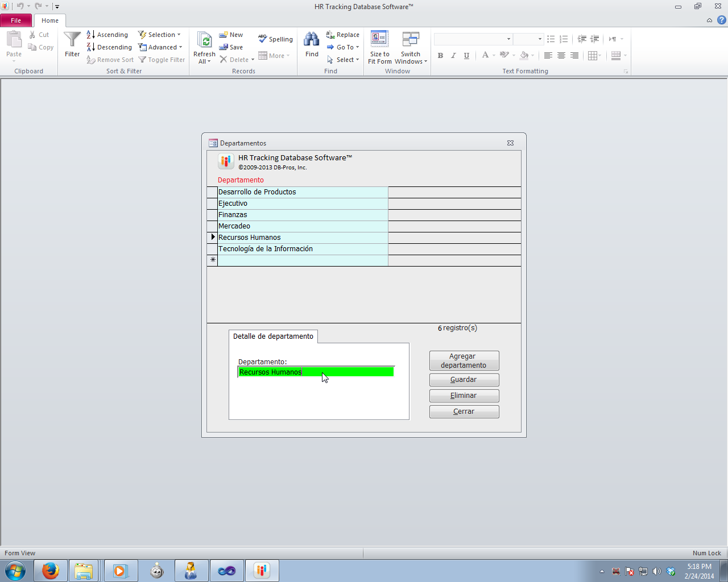728x582 pixels.
Task: Select Tecnología de la Información row
Action: 303,249
